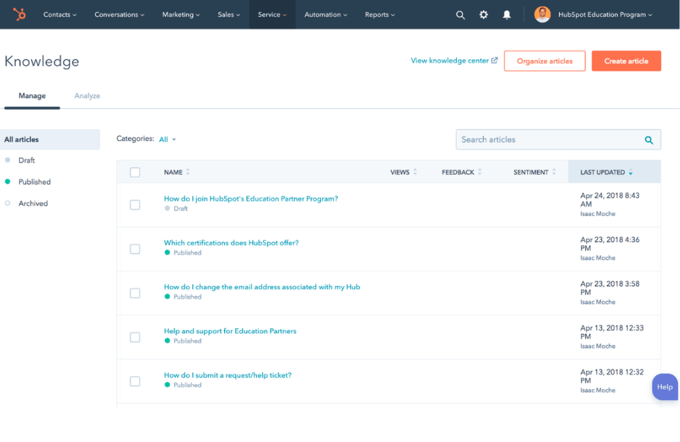The image size is (680, 442).
Task: Click the 'Apr 13, 2018 12:33 PM' date
Action: pos(612,332)
